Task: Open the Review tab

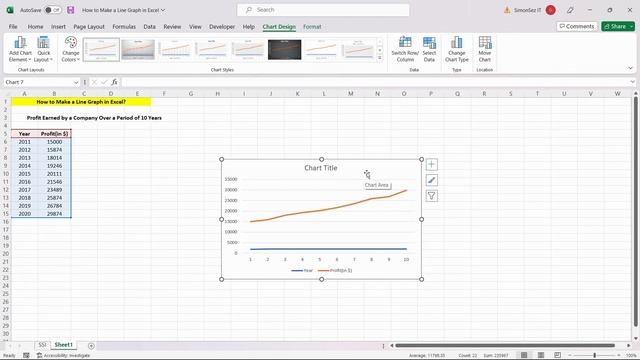Action: point(172,27)
